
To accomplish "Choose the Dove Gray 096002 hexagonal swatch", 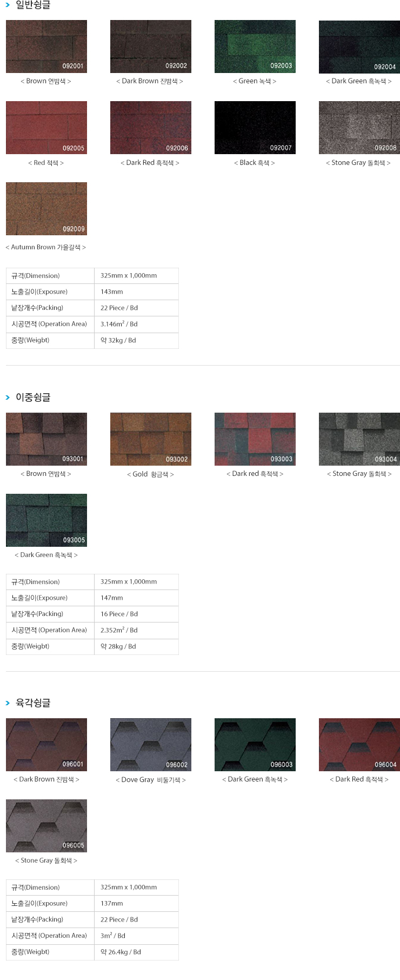I will pos(151,745).
